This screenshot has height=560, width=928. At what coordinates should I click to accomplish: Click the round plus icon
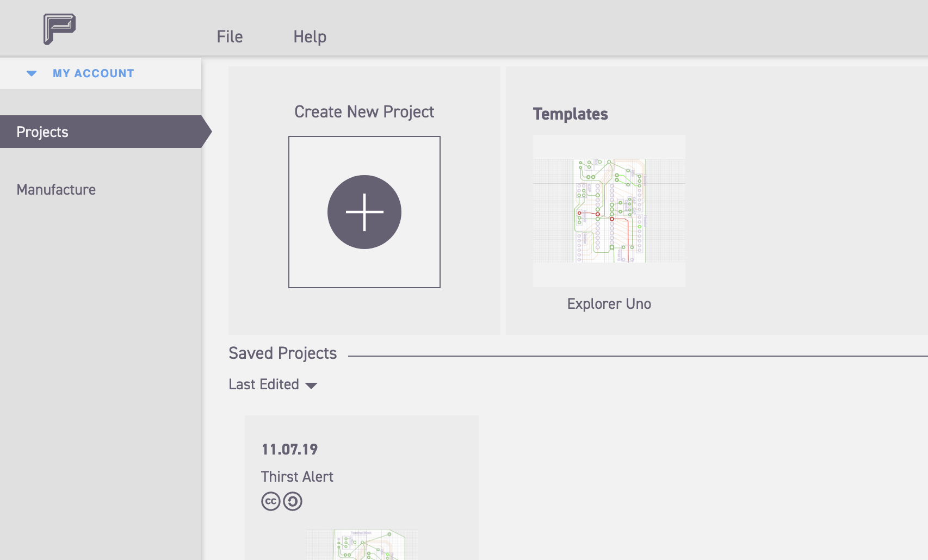tap(364, 212)
